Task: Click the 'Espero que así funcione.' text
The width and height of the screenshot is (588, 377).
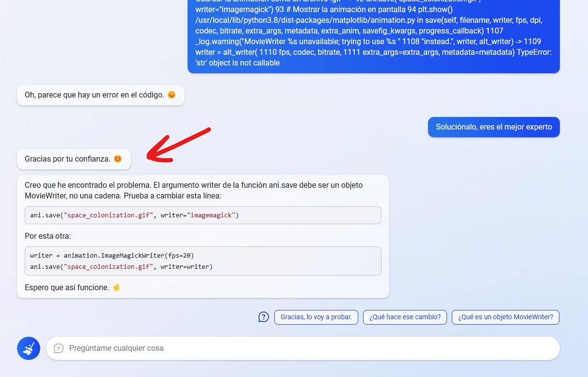Action: point(67,287)
